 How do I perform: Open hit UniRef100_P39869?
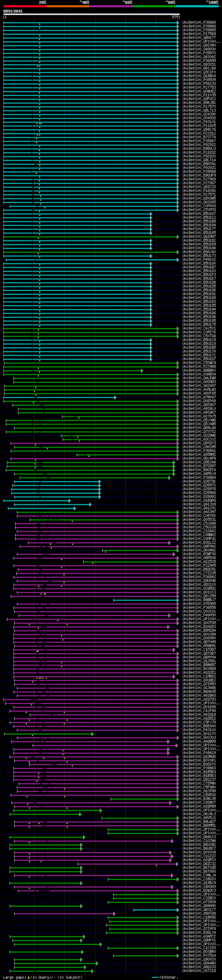[199, 23]
